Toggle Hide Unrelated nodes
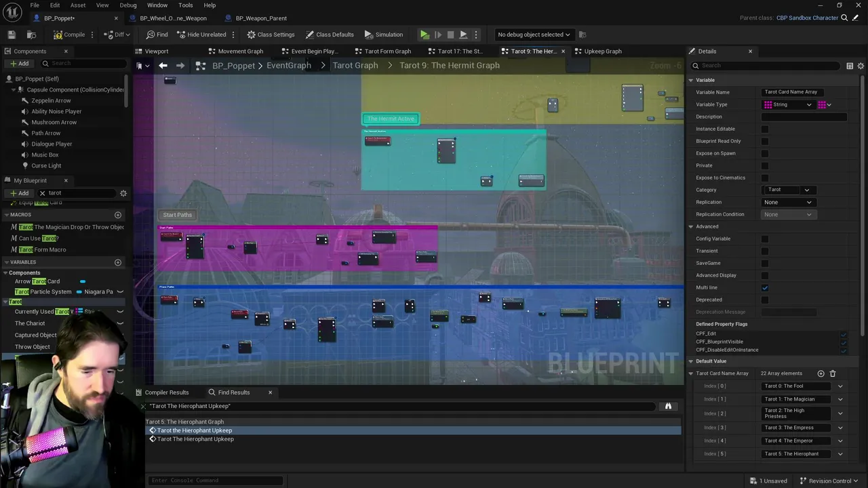 pyautogui.click(x=201, y=35)
